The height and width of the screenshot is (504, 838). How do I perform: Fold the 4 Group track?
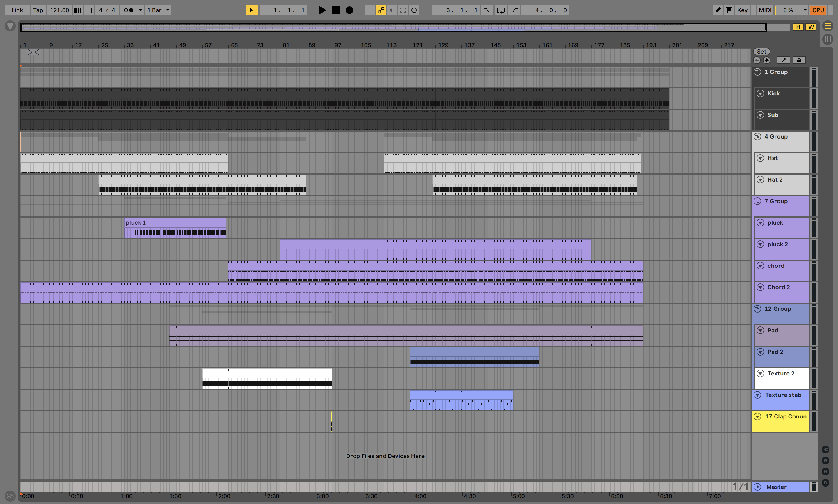[x=757, y=136]
